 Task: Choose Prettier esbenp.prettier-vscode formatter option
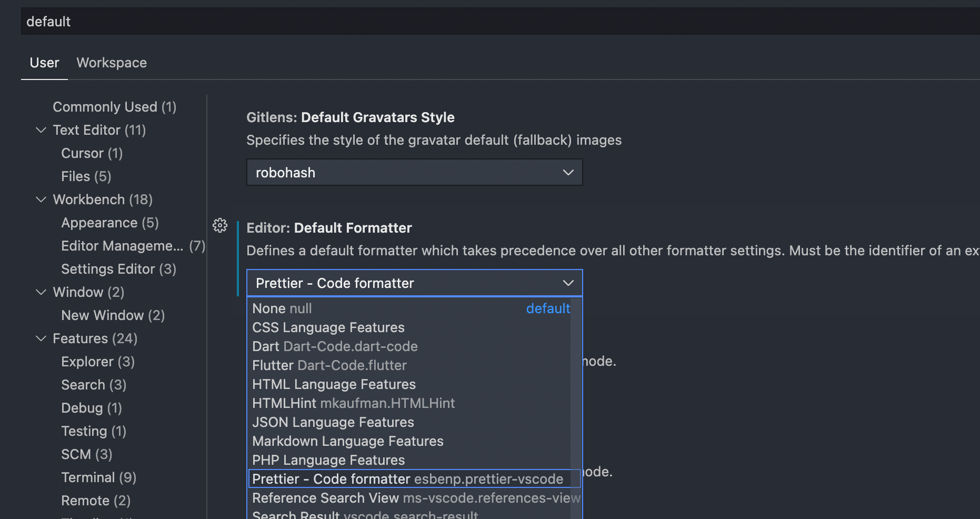pos(415,479)
